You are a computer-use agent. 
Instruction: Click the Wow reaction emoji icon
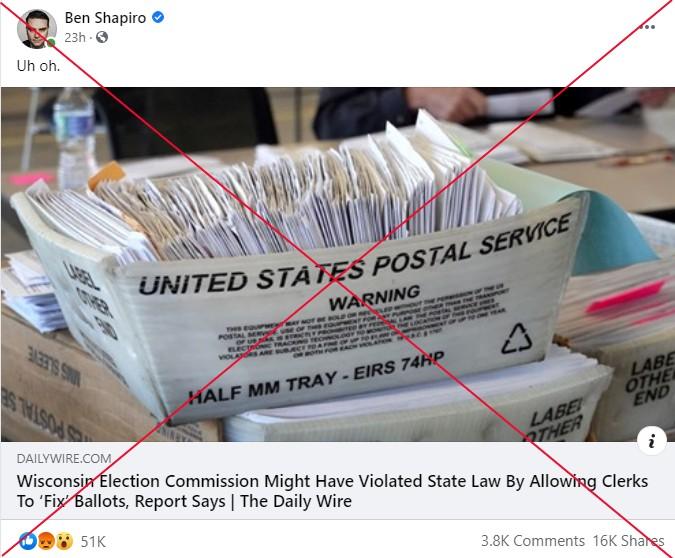[x=64, y=541]
